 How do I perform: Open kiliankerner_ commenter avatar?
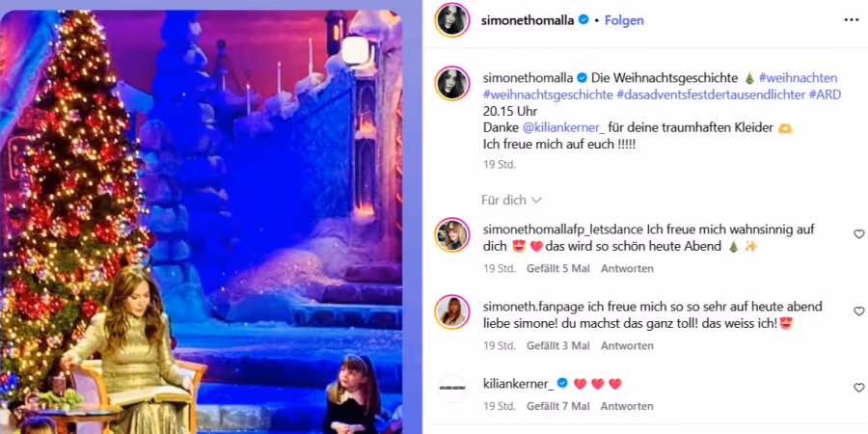(x=452, y=389)
